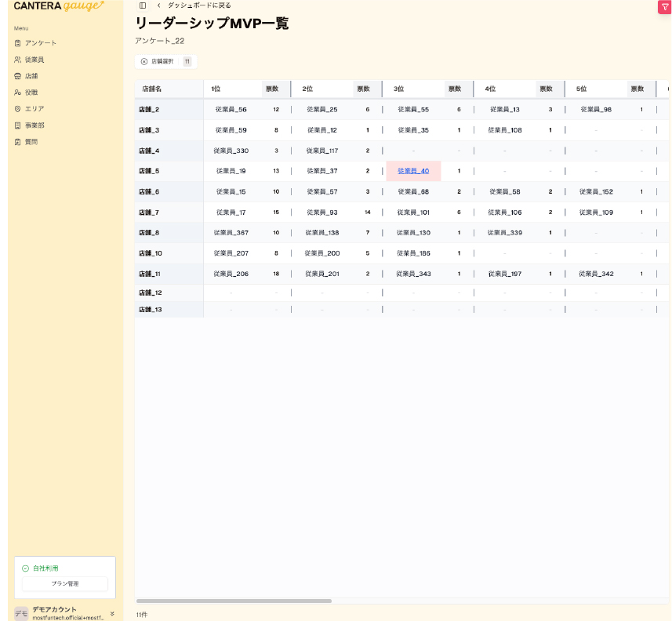This screenshot has width=672, height=621.
Task: Click the エリア location pin icon
Action: coord(17,109)
